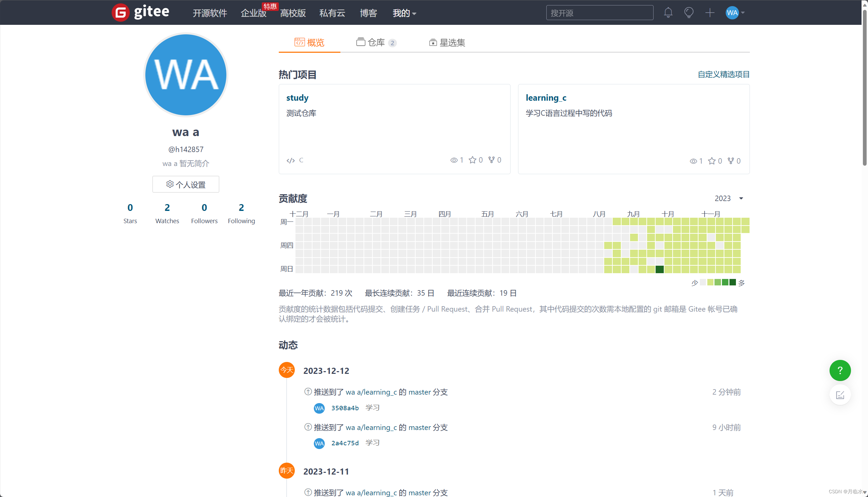
Task: Click the Gitee logo icon
Action: (120, 13)
